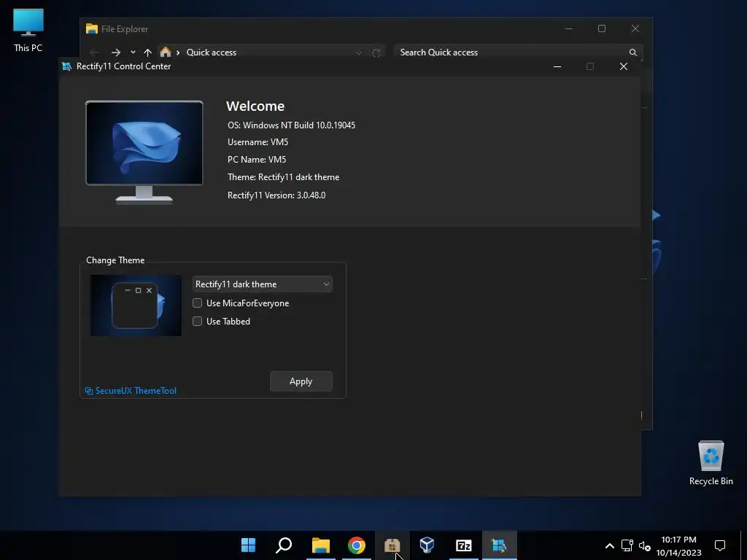Click the Welcome heading
The width and height of the screenshot is (747, 560).
(x=255, y=106)
